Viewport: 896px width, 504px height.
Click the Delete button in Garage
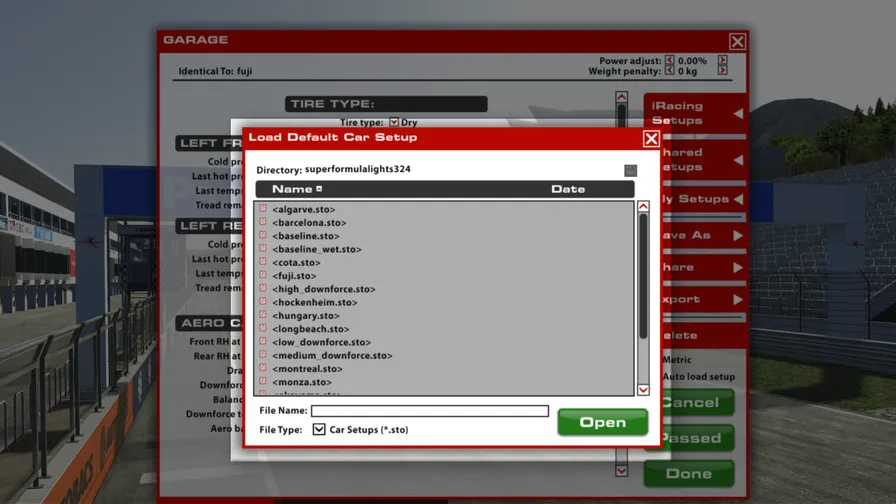click(704, 335)
